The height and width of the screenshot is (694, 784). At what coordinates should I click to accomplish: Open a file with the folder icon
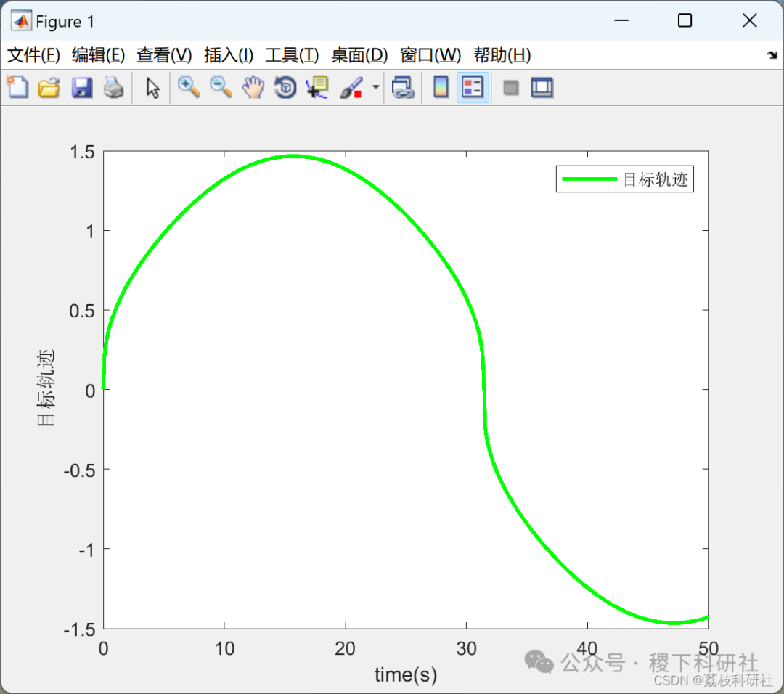tap(49, 88)
